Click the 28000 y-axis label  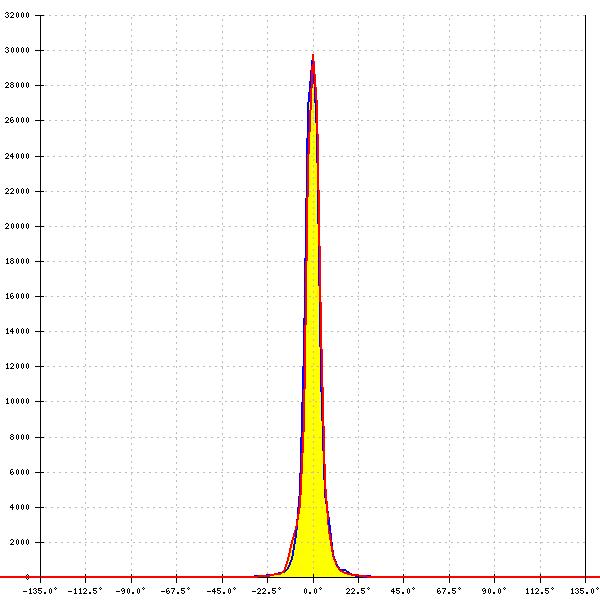click(17, 85)
